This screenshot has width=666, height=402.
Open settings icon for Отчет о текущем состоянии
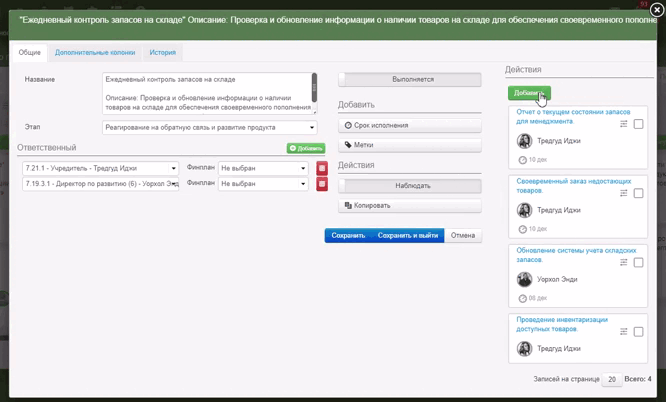[x=624, y=124]
